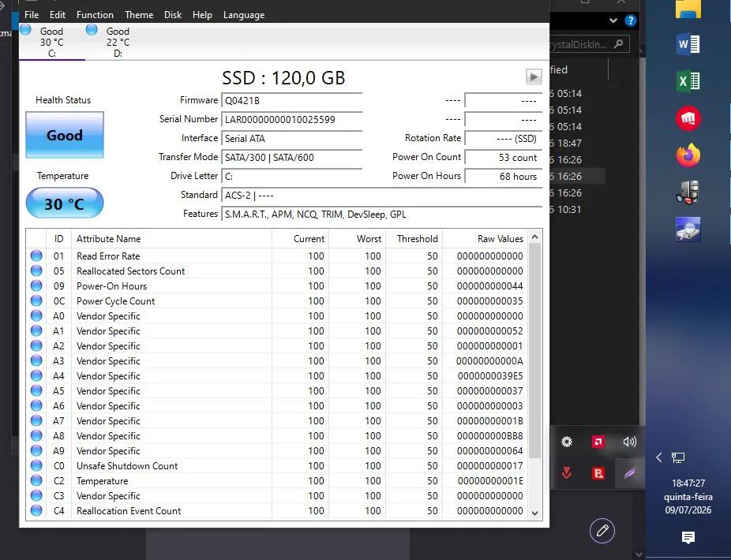
Task: Select the Power Cycle Count attribute
Action: (x=115, y=301)
